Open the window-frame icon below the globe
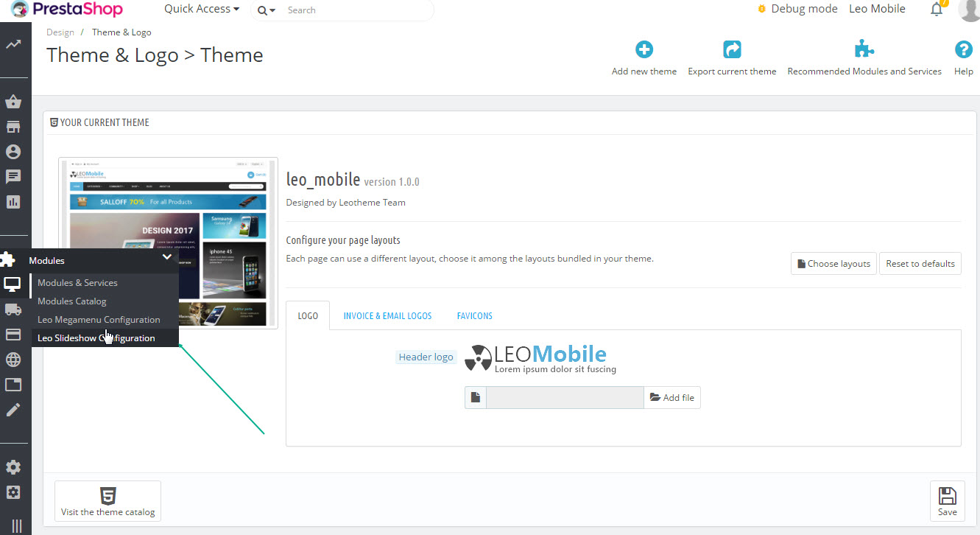This screenshot has height=535, width=980. click(13, 385)
